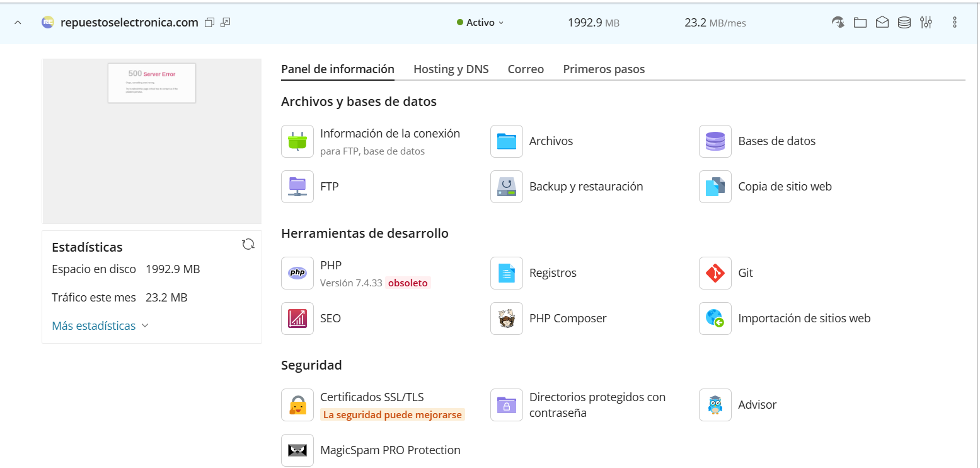The image size is (980, 468).
Task: Open the Git tool icon
Action: pyautogui.click(x=715, y=273)
